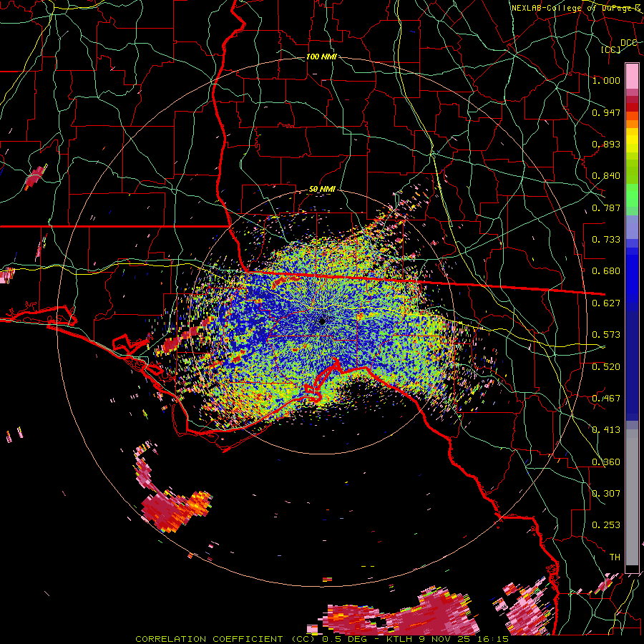Click the 0.840 scale value
Screen dimensions: 644x644
coord(606,176)
